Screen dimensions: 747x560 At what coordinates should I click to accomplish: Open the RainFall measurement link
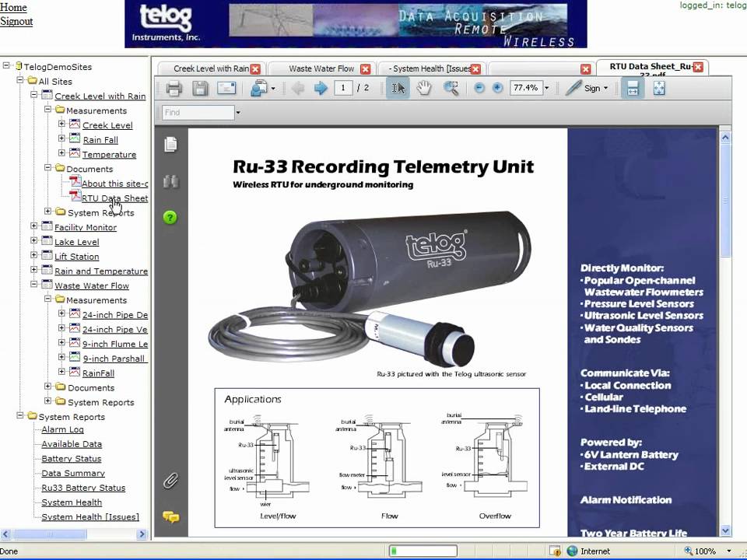click(x=98, y=373)
